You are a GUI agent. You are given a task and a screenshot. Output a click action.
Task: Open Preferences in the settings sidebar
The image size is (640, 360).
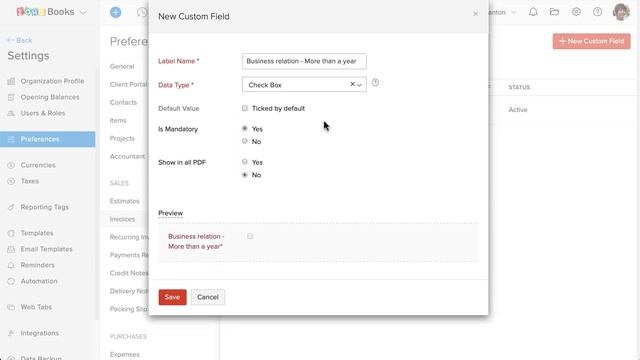click(48, 139)
